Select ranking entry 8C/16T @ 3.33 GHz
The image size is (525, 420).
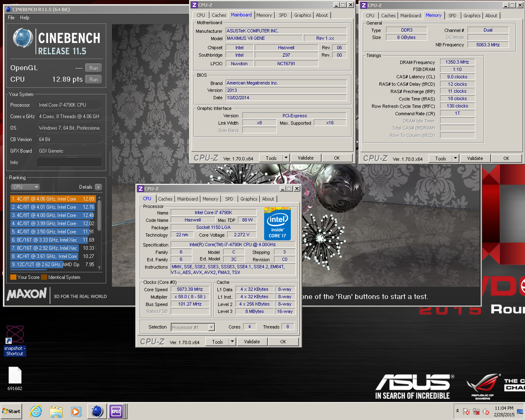click(53, 240)
